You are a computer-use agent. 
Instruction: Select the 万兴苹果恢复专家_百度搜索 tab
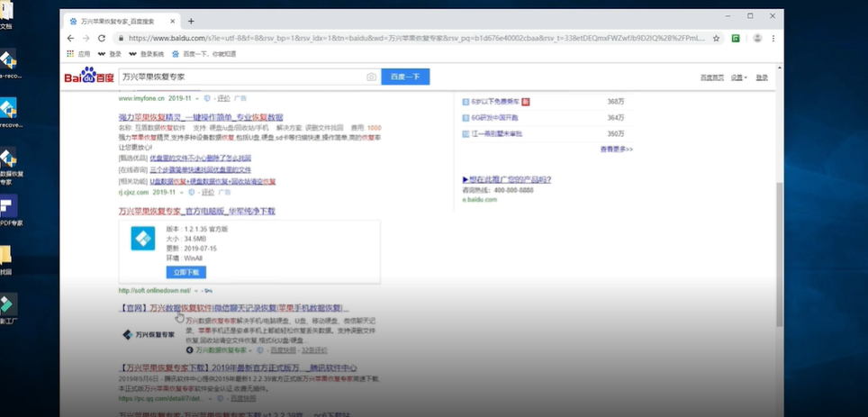(121, 22)
